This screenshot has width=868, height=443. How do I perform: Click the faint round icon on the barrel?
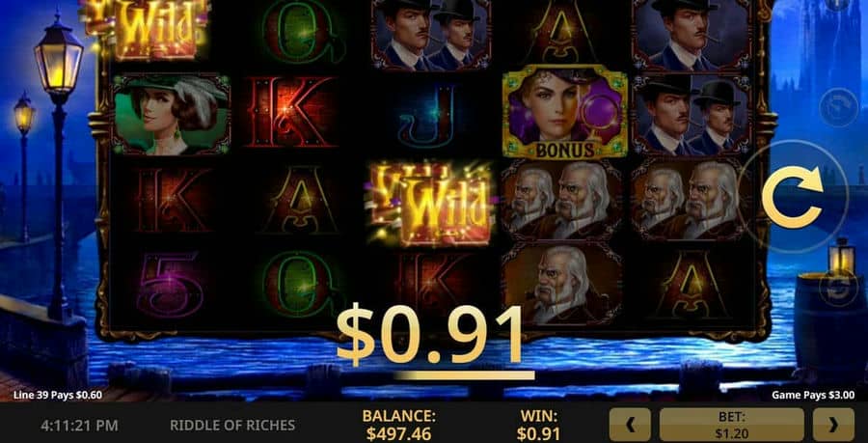click(x=838, y=289)
